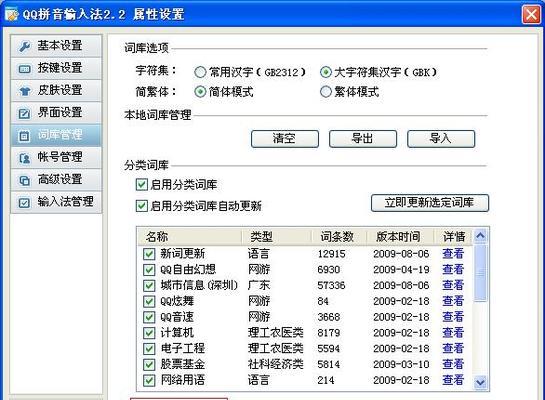This screenshot has width=545, height=400.
Task: Click the keyboard icon beside 按键设置
Action: (x=24, y=69)
